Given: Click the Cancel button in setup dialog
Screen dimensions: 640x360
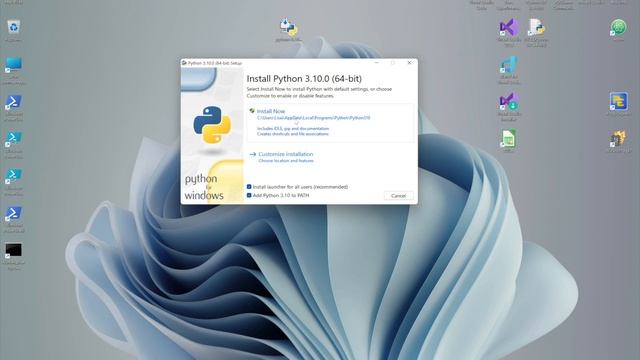Looking at the screenshot, I should tap(398, 196).
